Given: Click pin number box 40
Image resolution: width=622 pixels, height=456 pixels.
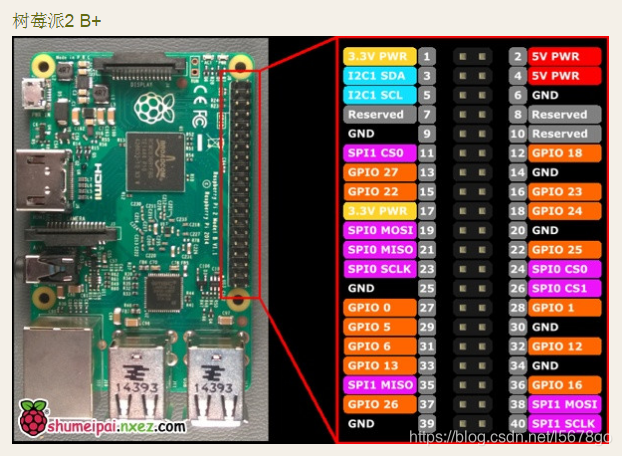Looking at the screenshot, I should tap(518, 424).
